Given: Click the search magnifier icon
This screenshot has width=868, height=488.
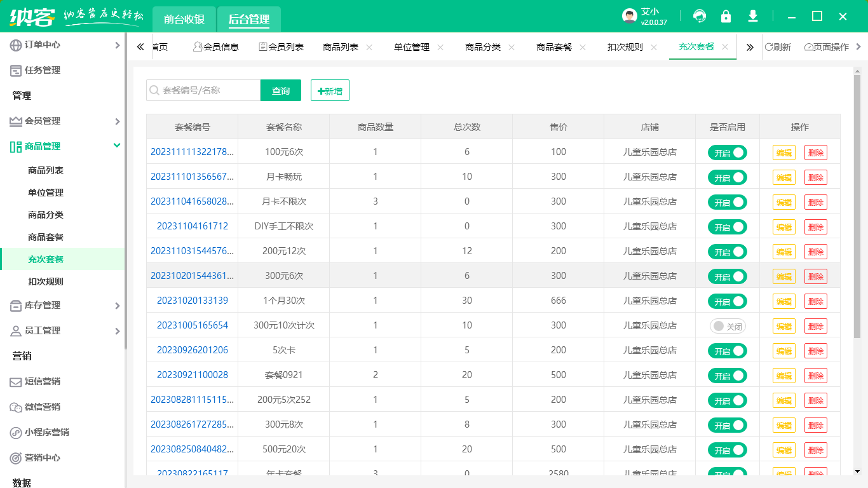Looking at the screenshot, I should click(154, 90).
